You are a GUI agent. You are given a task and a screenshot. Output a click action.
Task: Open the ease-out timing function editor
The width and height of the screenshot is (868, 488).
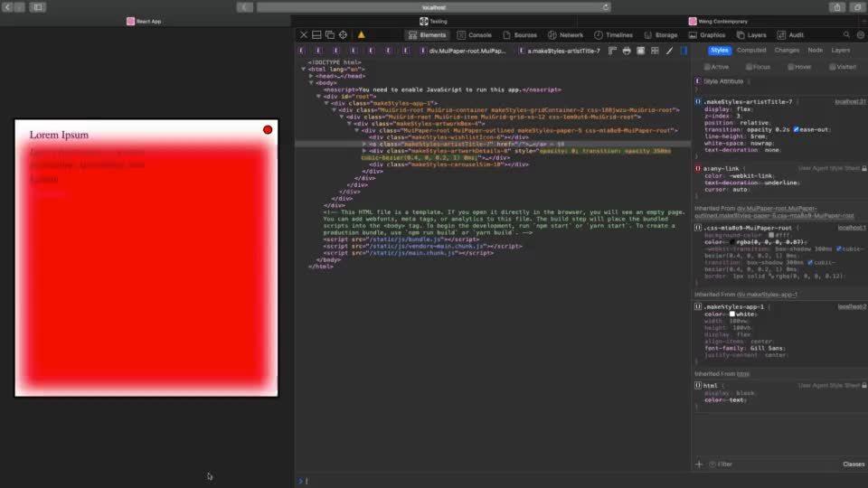(x=796, y=129)
